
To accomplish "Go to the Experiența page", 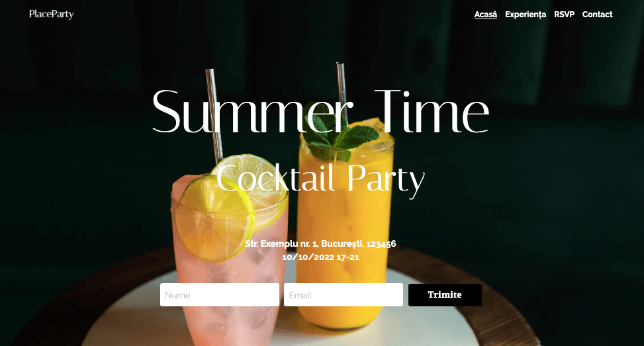I will point(526,15).
